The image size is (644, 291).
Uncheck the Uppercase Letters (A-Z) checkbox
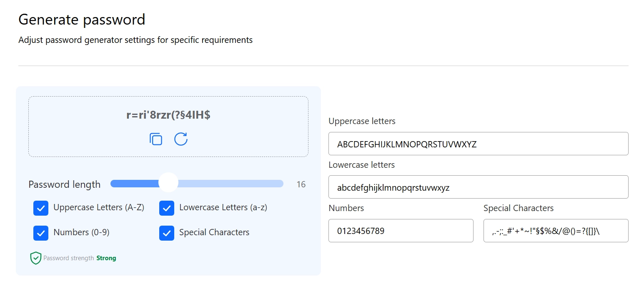41,208
